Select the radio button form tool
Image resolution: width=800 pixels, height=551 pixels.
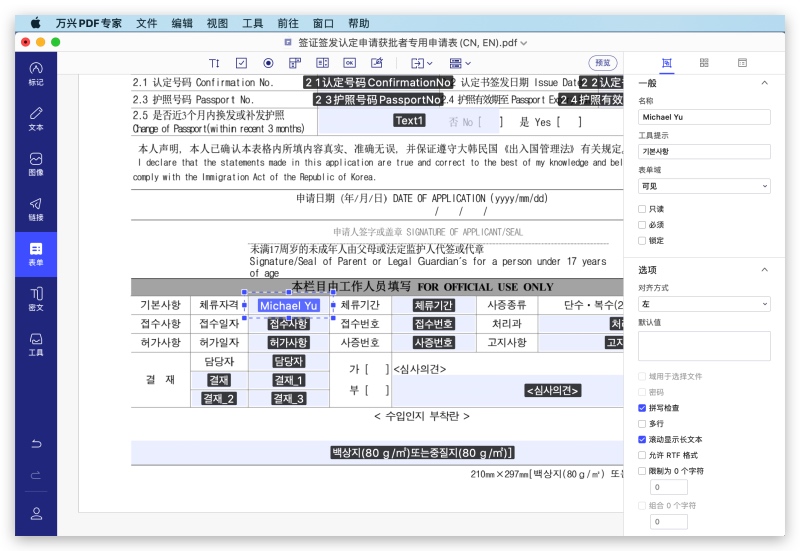pos(268,63)
